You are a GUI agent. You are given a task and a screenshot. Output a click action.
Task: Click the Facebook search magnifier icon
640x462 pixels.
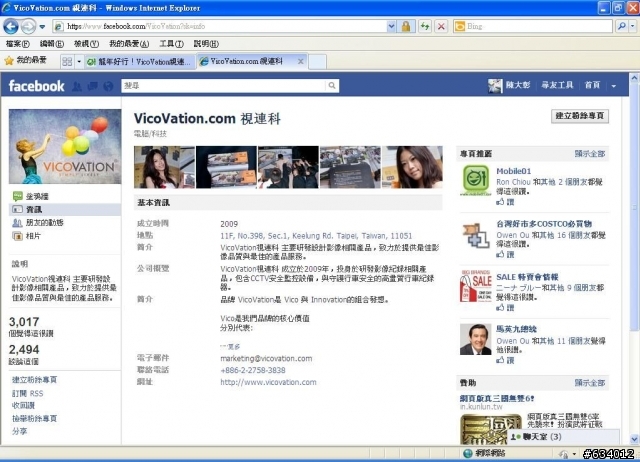332,85
